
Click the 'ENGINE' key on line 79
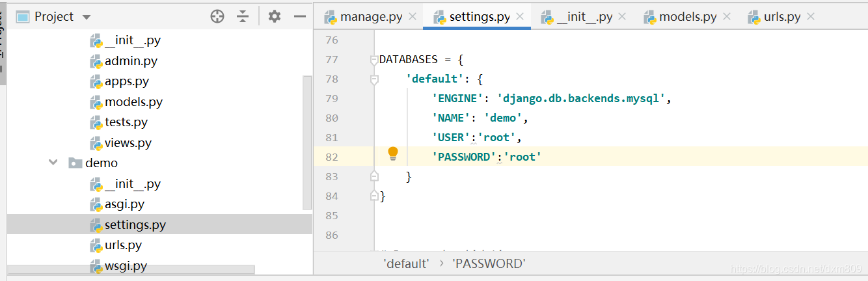point(458,98)
